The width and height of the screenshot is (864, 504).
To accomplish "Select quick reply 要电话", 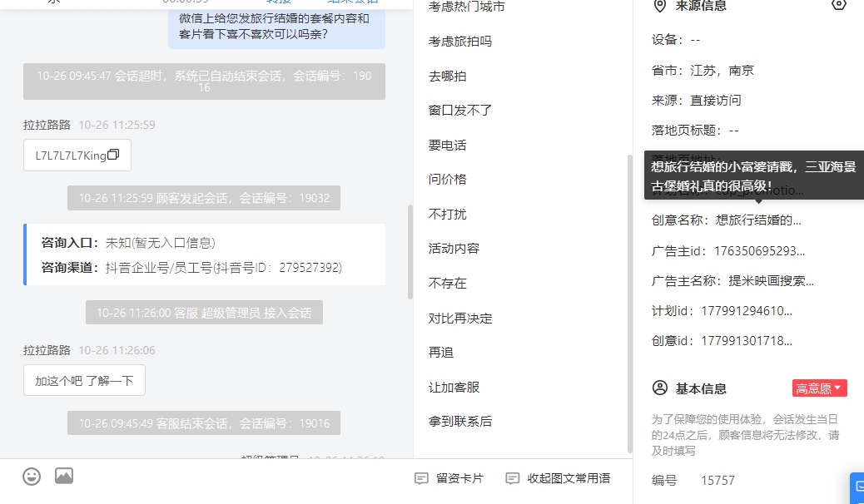I will (448, 145).
